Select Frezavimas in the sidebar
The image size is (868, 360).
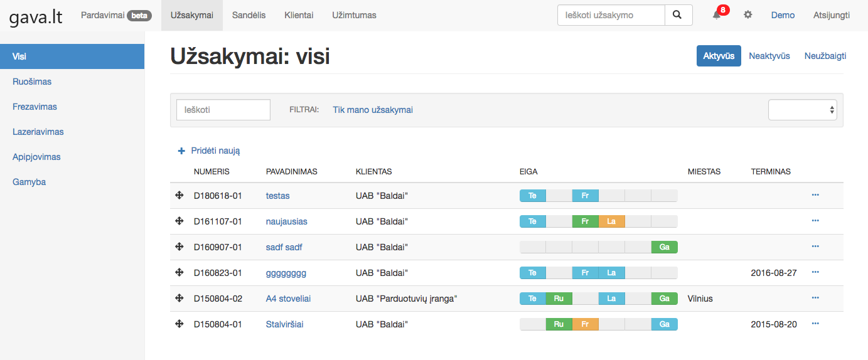click(x=35, y=107)
